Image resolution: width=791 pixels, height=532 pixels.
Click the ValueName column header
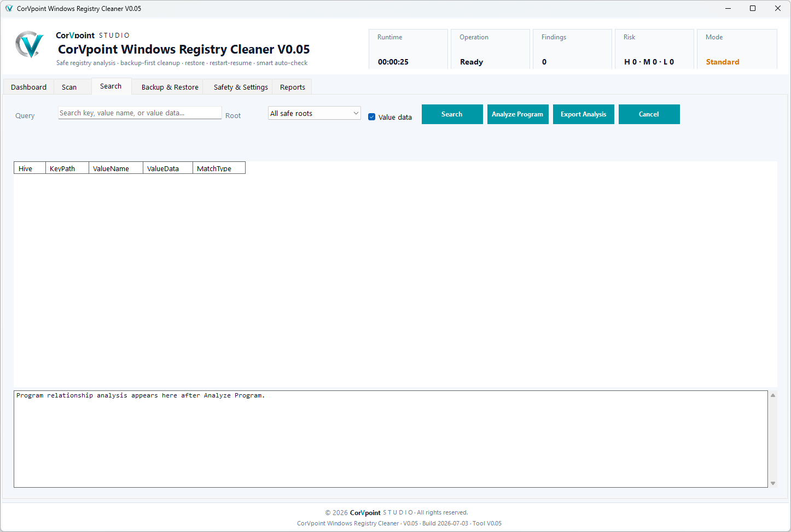pyautogui.click(x=116, y=168)
